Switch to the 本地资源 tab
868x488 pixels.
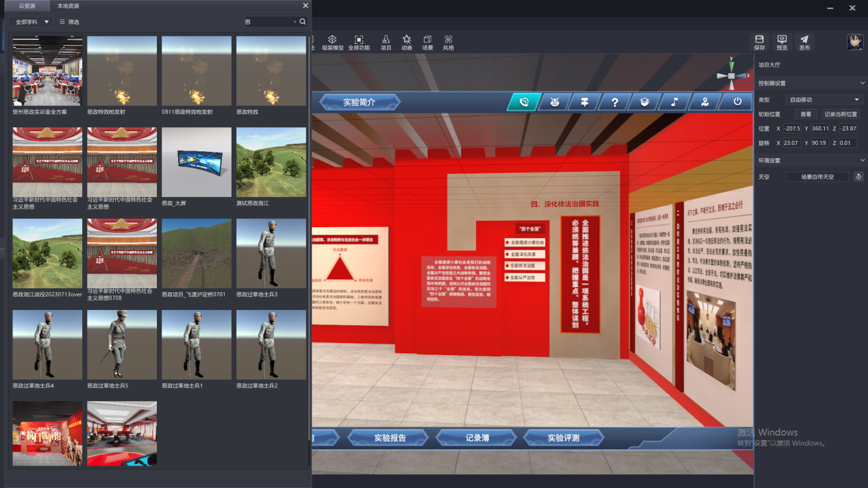(68, 5)
